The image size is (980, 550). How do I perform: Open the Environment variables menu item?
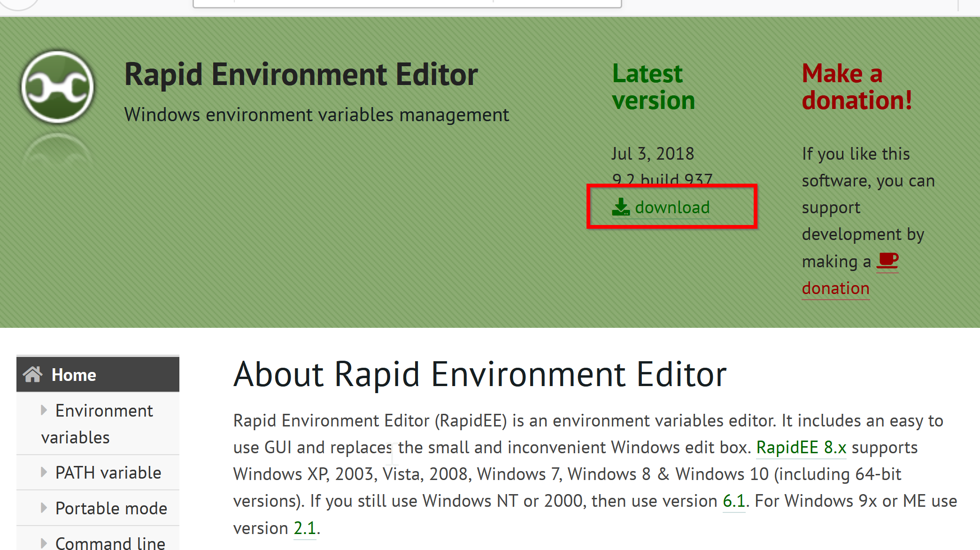tap(98, 424)
